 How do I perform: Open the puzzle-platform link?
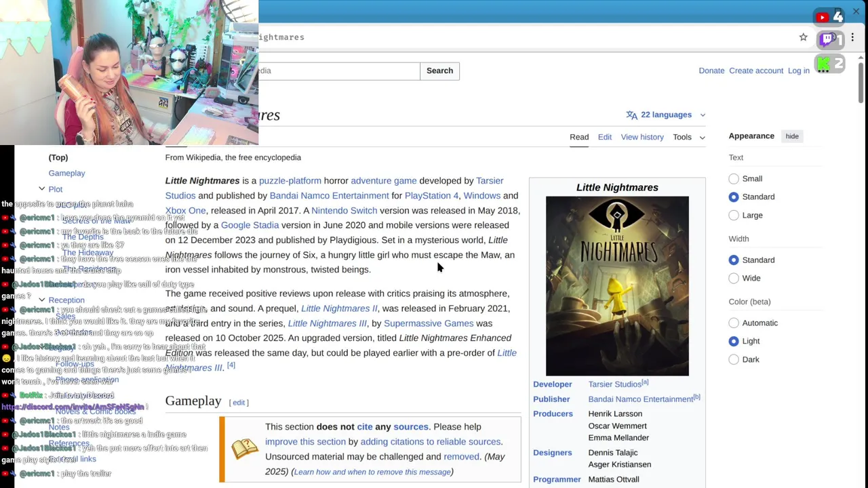pyautogui.click(x=290, y=181)
